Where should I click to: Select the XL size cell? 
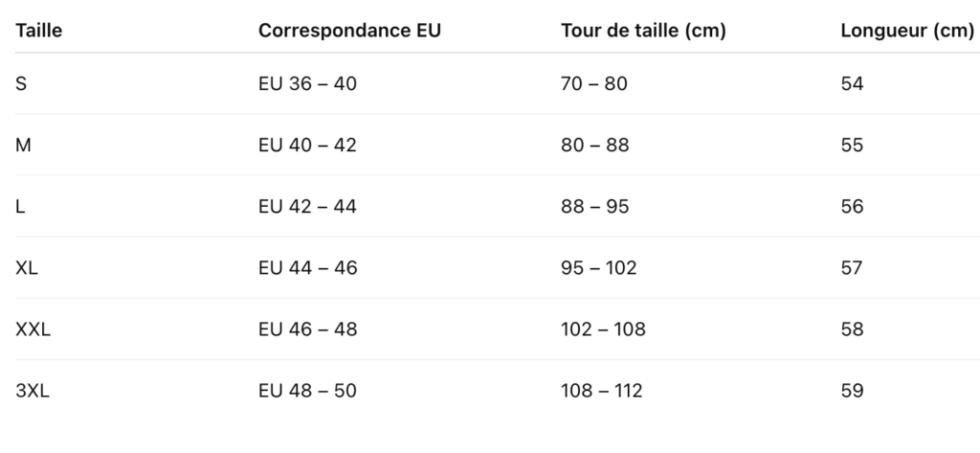(27, 267)
